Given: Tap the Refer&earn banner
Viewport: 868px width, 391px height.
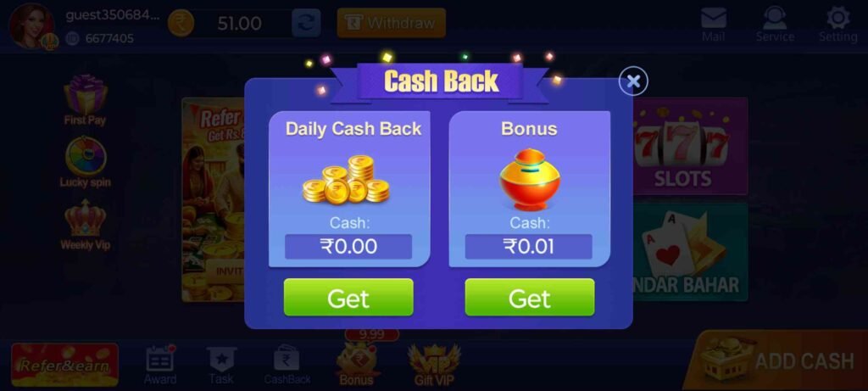Looking at the screenshot, I should 64,365.
